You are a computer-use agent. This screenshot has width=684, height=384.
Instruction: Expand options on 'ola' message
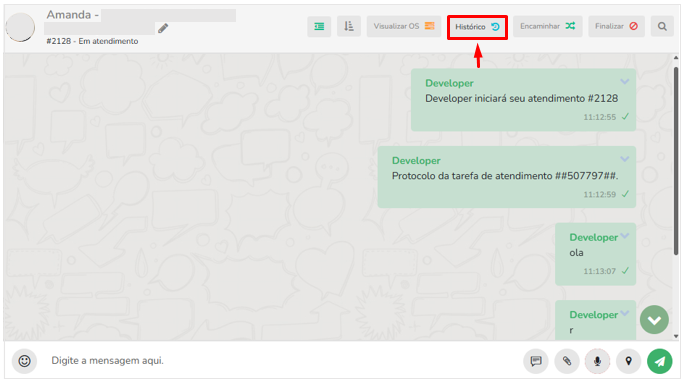click(625, 236)
